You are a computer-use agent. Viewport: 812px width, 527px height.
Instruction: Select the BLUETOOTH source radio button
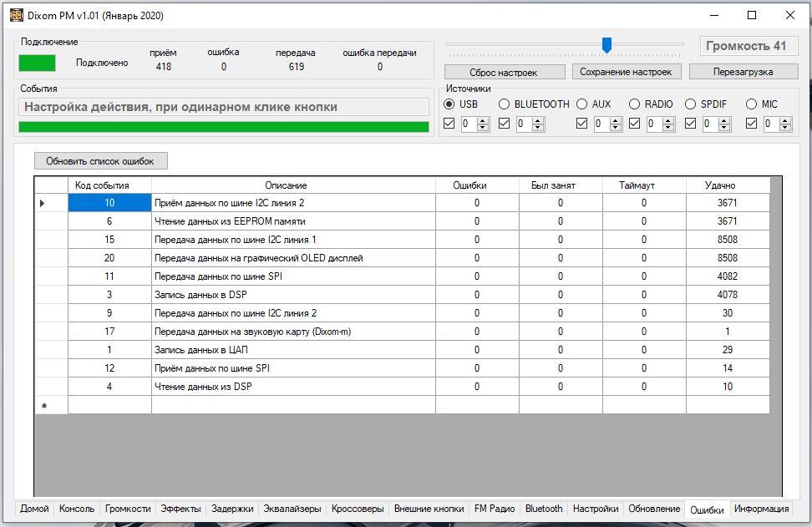(504, 104)
